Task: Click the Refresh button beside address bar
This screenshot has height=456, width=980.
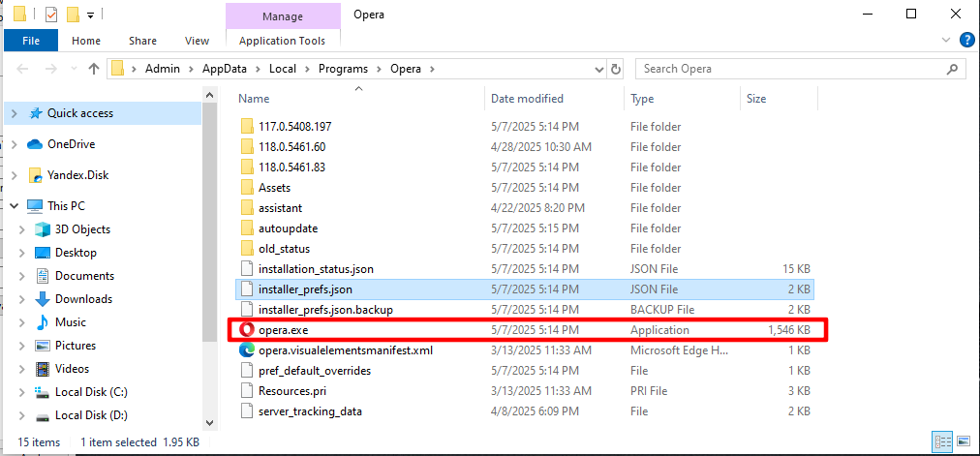Action: click(x=615, y=69)
